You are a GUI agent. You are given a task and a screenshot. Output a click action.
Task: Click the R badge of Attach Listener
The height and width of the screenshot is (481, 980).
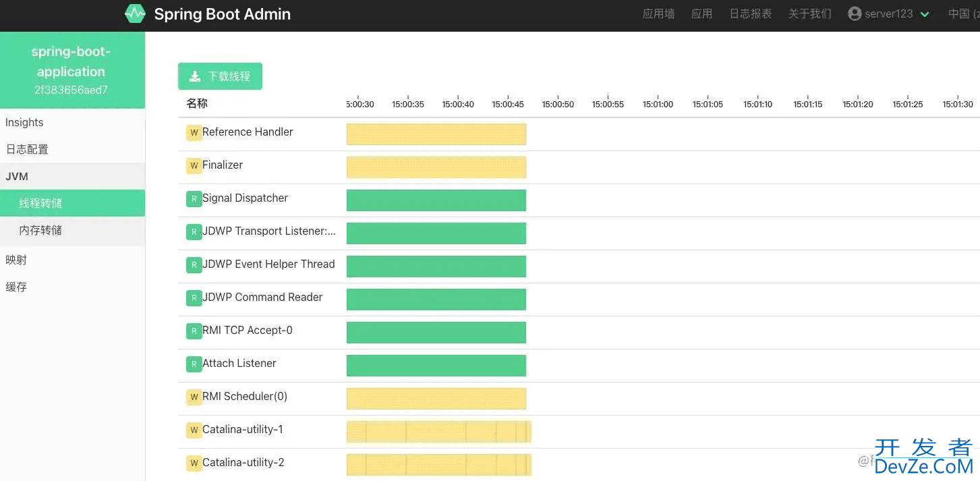tap(194, 364)
